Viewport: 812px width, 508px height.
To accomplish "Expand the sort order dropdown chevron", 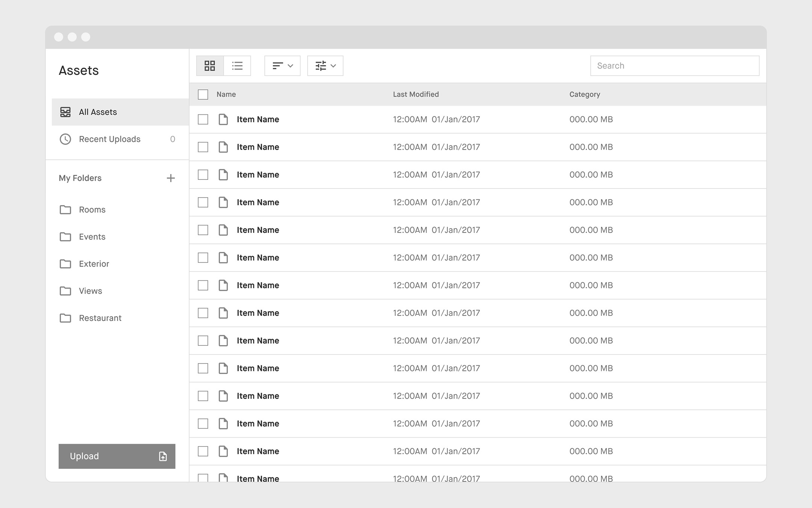I will (x=290, y=65).
